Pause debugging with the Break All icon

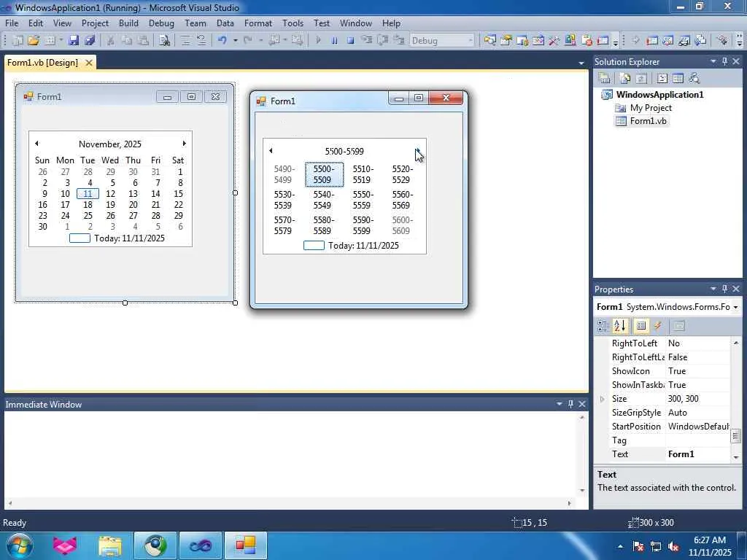coord(334,41)
